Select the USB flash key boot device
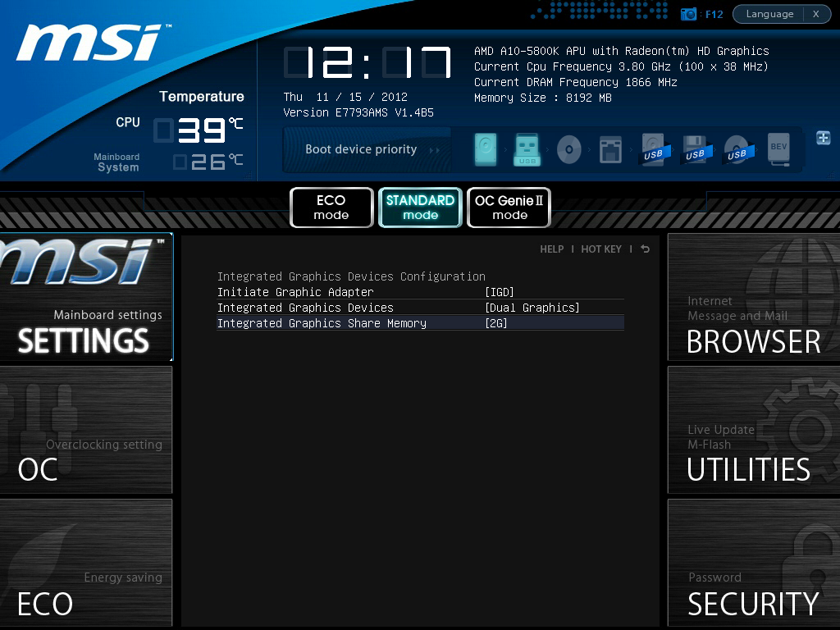The image size is (840, 630). [527, 149]
